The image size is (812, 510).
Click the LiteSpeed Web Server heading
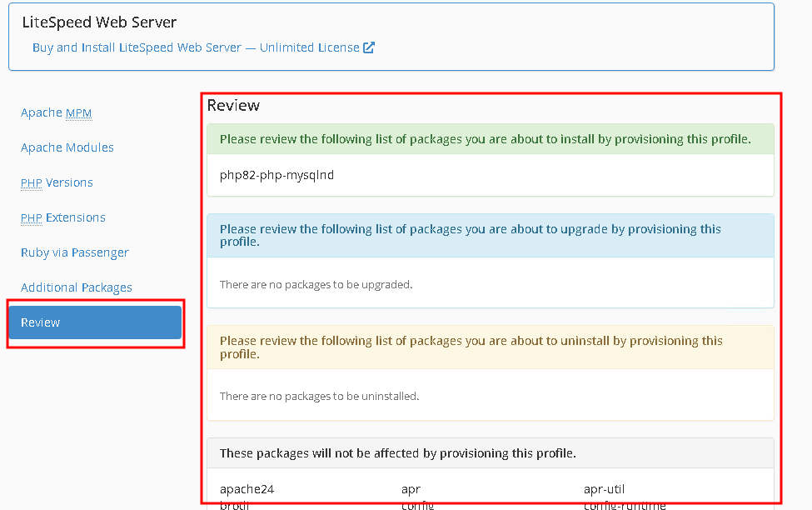pyautogui.click(x=99, y=22)
